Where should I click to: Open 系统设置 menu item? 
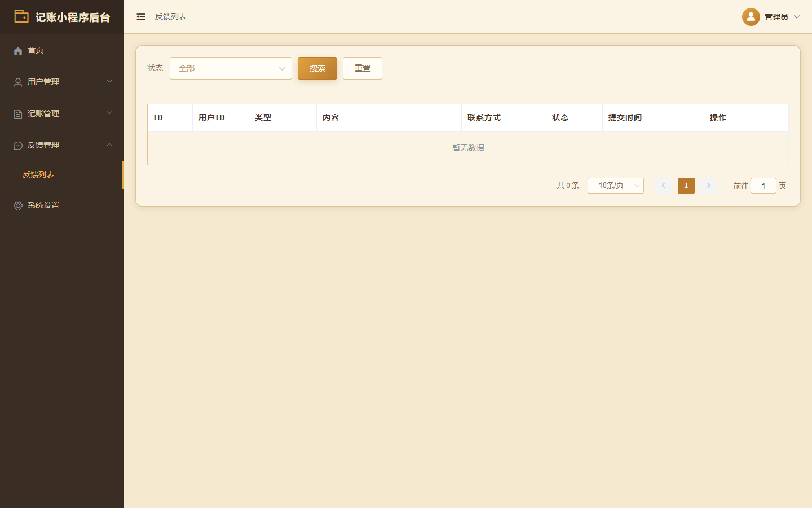tap(62, 205)
